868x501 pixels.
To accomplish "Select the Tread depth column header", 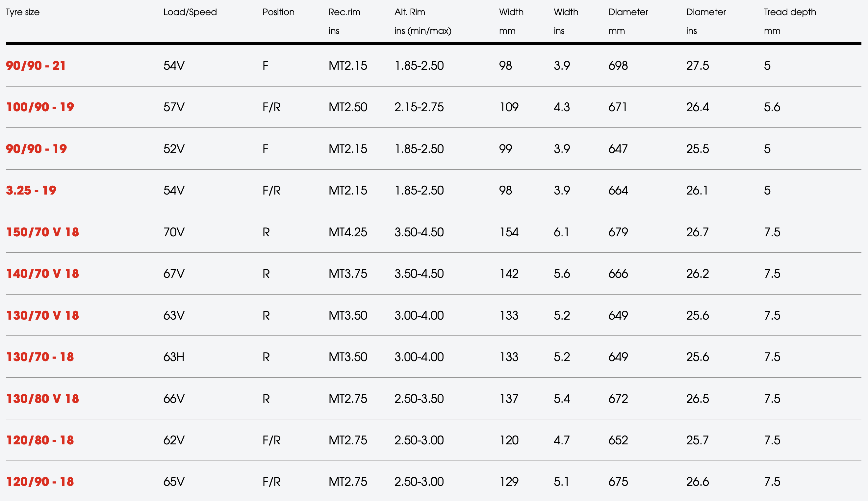I will (790, 12).
